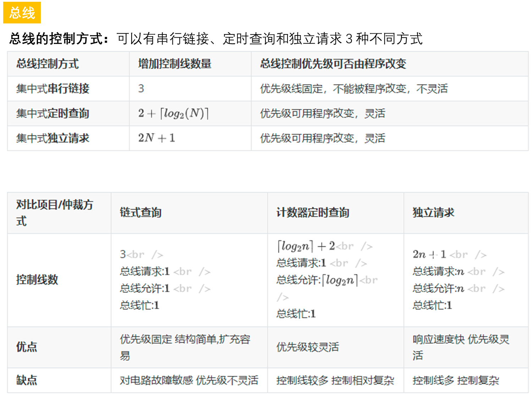Click text 优先级线固定，不能被程序改变，不灵活

(x=354, y=88)
